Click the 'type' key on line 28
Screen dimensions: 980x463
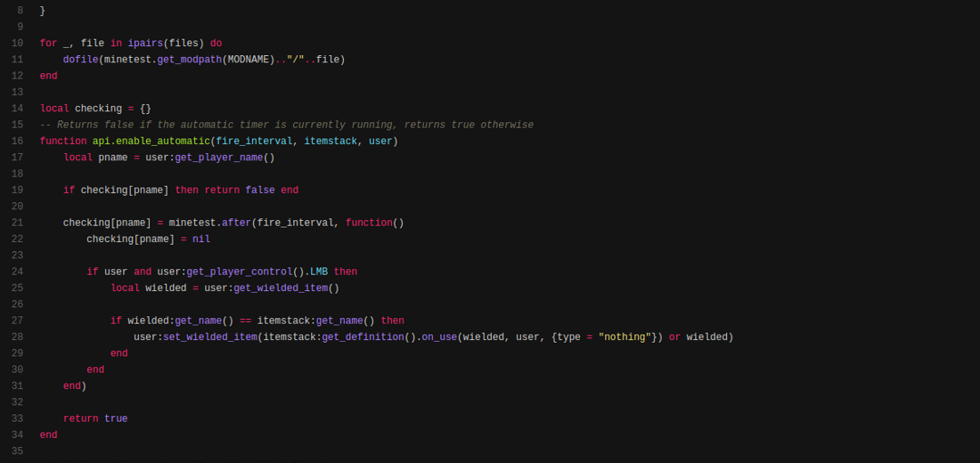pyautogui.click(x=568, y=337)
